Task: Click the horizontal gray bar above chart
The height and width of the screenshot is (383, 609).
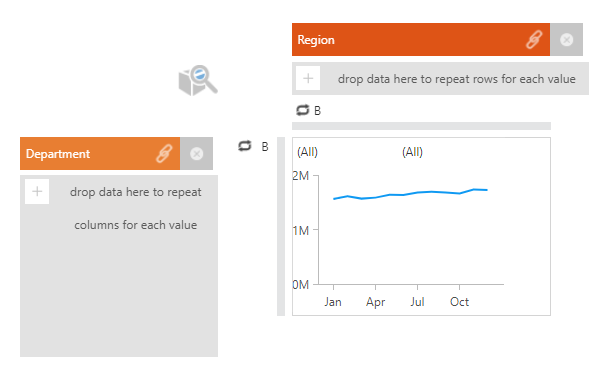Action: (x=421, y=126)
